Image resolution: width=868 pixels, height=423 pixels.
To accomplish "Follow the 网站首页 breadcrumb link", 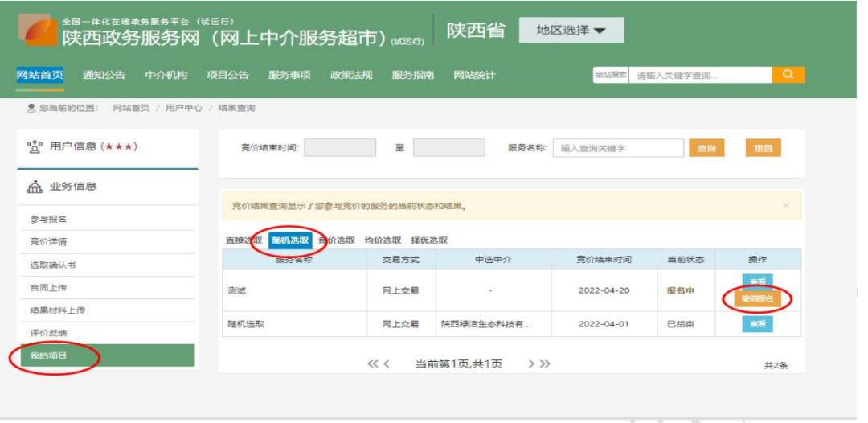I will coord(131,108).
